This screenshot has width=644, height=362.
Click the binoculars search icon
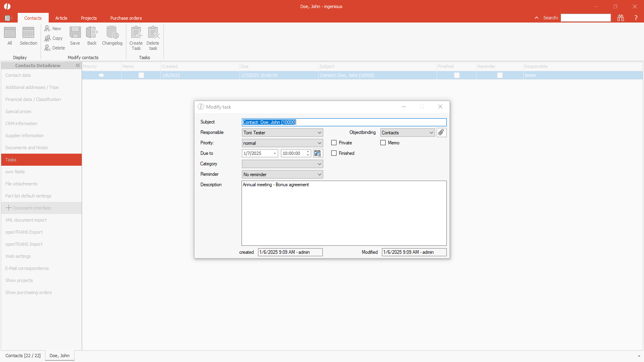pyautogui.click(x=621, y=18)
